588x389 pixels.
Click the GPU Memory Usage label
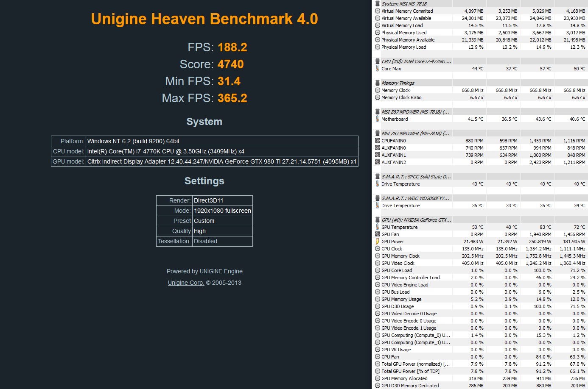(401, 299)
